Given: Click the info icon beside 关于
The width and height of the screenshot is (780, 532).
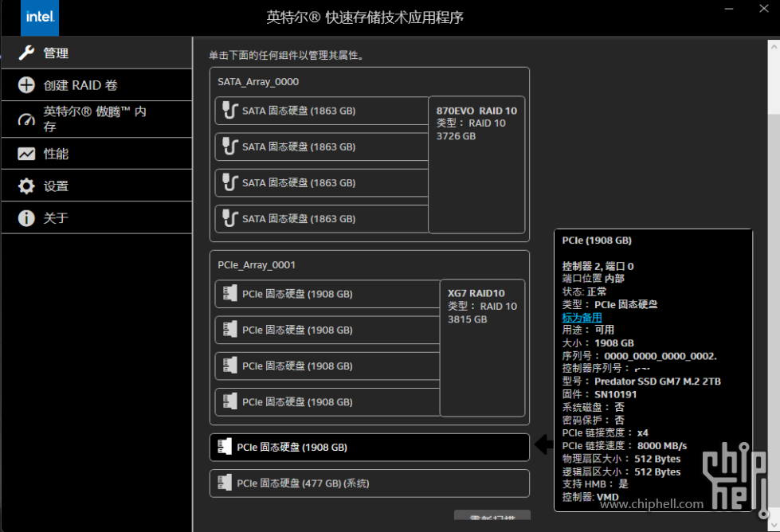Looking at the screenshot, I should tap(26, 217).
